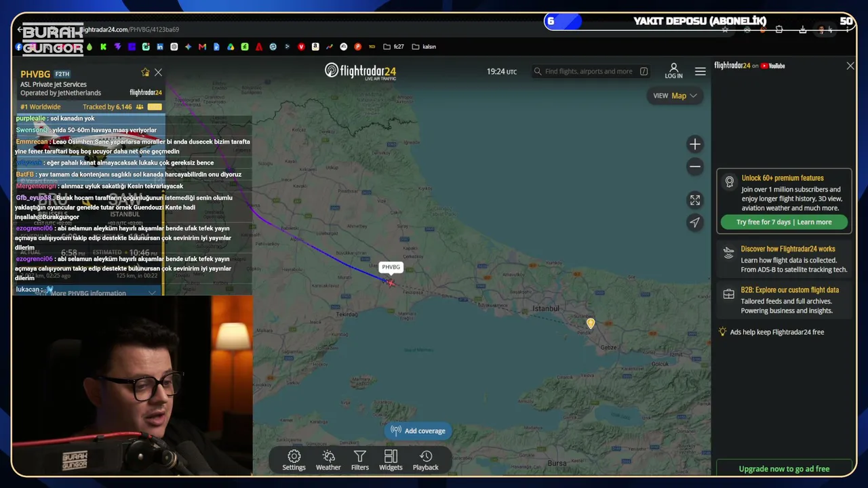This screenshot has width=868, height=488.
Task: Click the Tracked by 6,146 text
Action: click(107, 107)
